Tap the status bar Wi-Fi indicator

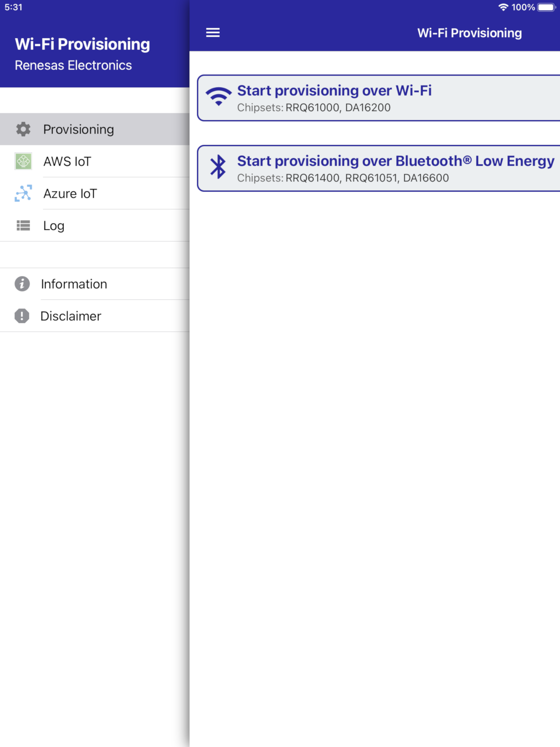tap(503, 7)
